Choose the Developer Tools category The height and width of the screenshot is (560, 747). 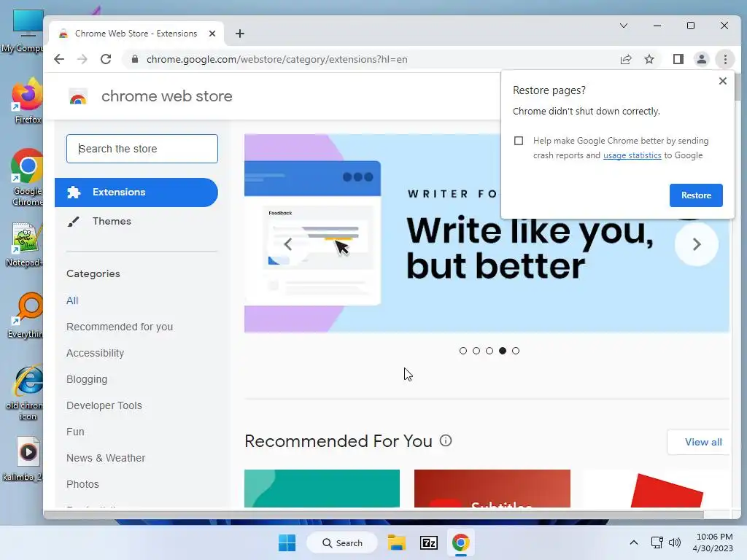[104, 405]
